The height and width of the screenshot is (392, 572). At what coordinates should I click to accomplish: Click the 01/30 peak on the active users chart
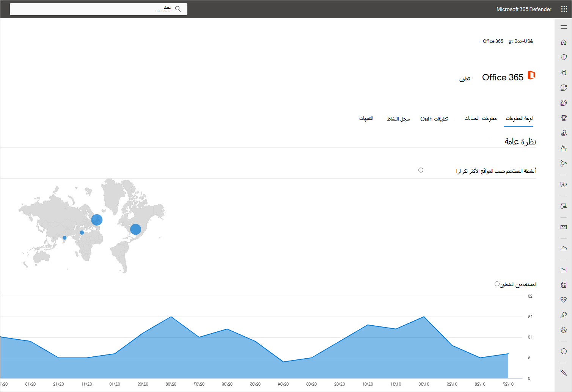coord(424,317)
